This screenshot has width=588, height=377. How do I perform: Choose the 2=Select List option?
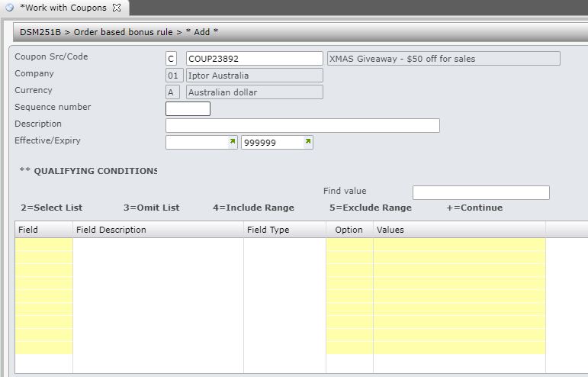coord(52,208)
